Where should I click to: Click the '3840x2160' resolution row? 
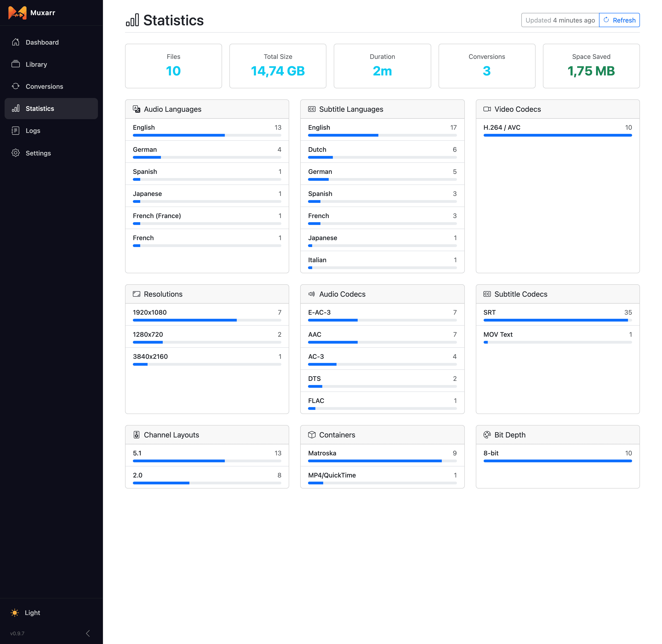coord(207,359)
